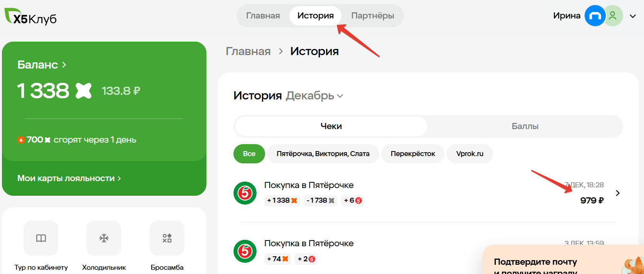Click the +2 Pyaterochka stickers badge
The height and width of the screenshot is (274, 644).
(306, 259)
